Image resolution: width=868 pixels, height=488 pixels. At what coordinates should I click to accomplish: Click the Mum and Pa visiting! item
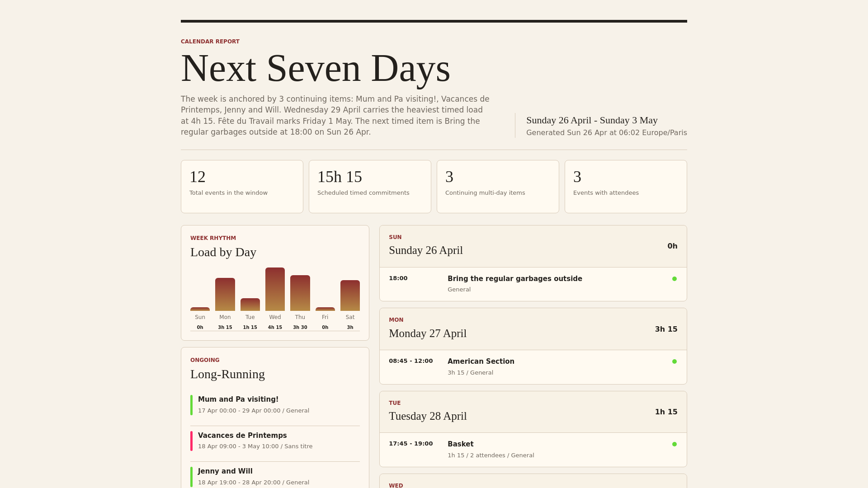click(x=275, y=405)
